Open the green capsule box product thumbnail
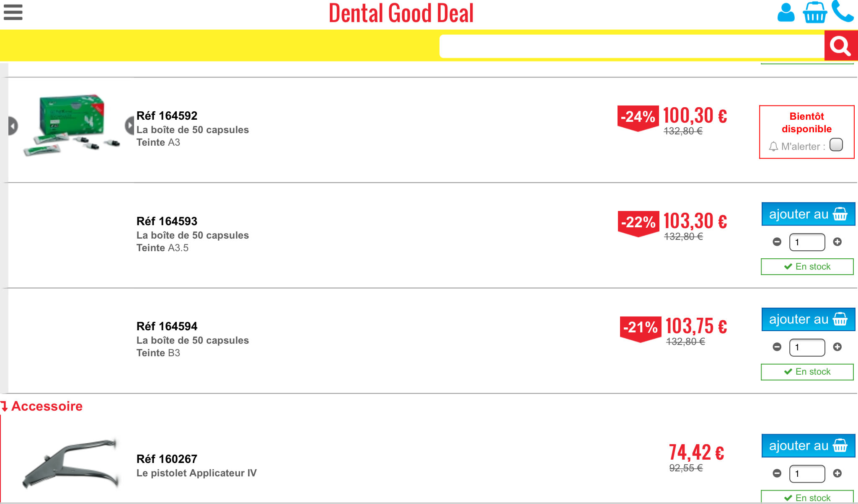The width and height of the screenshot is (858, 504). tap(71, 125)
